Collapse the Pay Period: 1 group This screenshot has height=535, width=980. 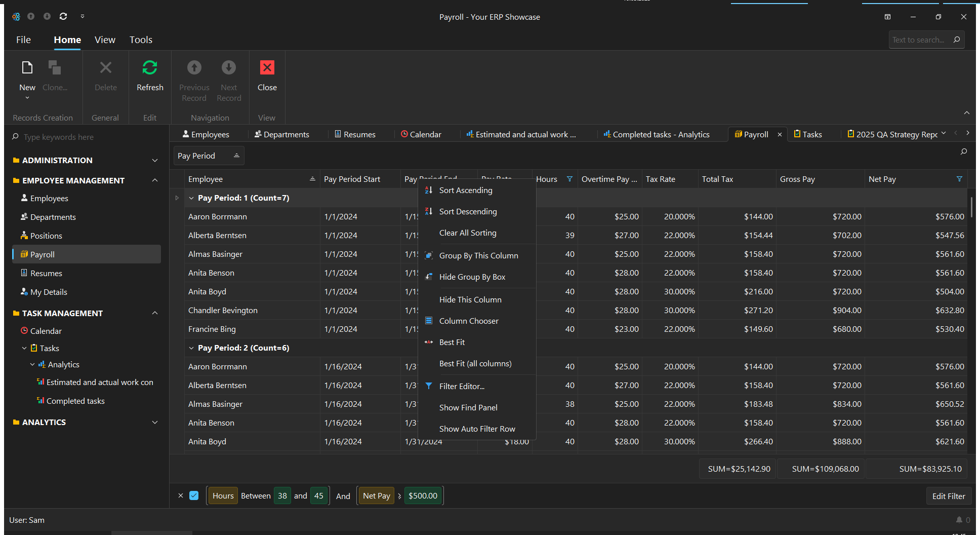click(x=191, y=198)
